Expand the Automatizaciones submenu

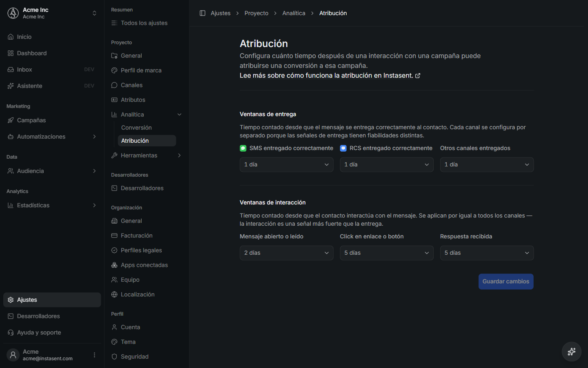coord(94,137)
